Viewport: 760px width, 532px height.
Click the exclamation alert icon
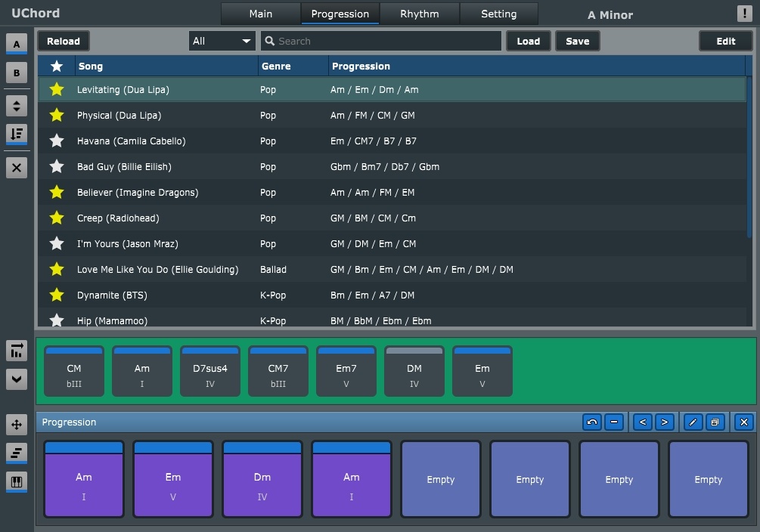click(744, 14)
